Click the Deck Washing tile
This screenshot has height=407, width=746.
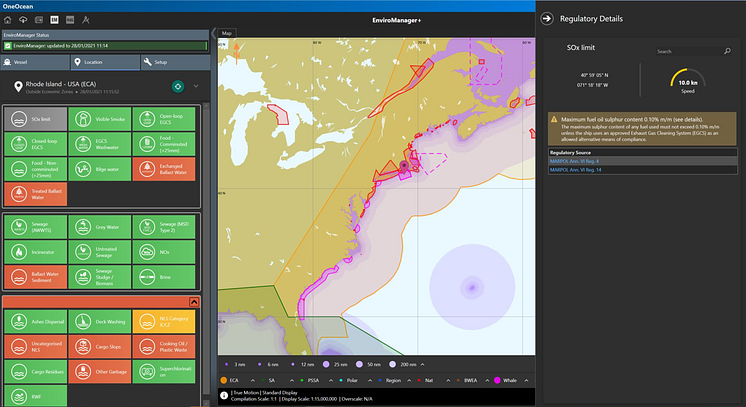coord(99,322)
